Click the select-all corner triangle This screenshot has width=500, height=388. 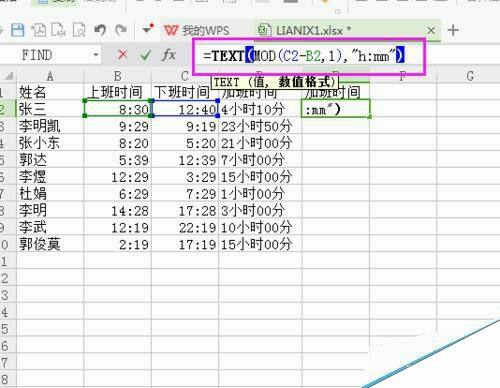8,76
